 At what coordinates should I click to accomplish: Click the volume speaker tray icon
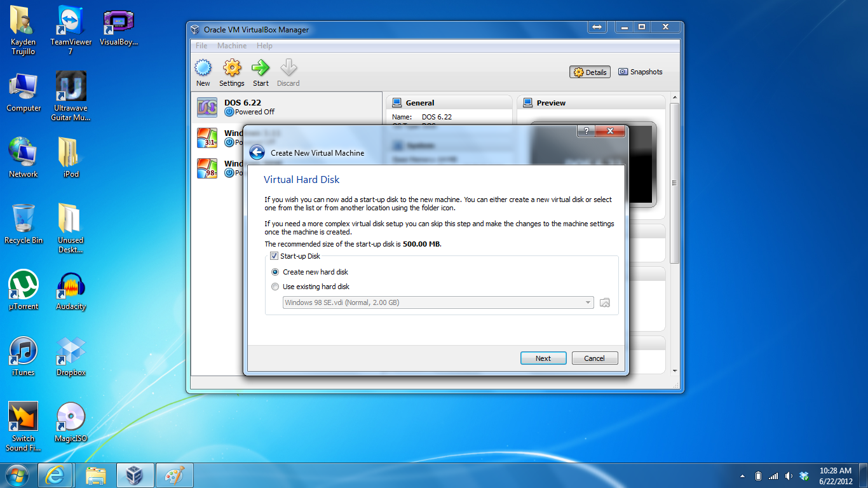pyautogui.click(x=789, y=476)
